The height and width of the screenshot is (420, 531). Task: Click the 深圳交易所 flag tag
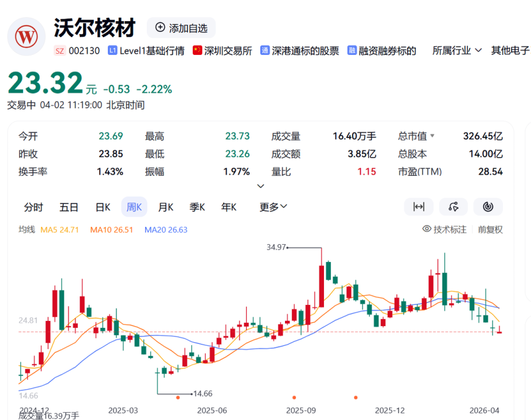222,51
